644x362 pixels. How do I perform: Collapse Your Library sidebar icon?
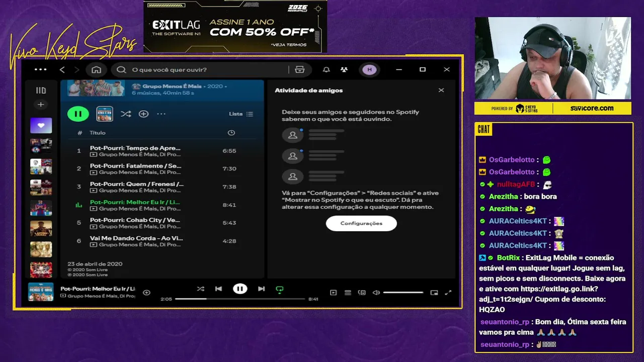[x=41, y=90]
